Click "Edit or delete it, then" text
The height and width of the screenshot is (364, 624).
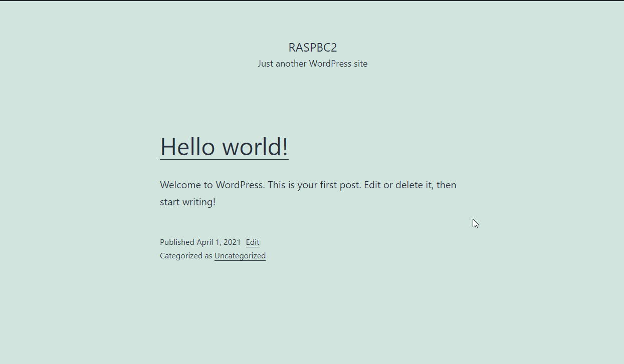click(410, 185)
